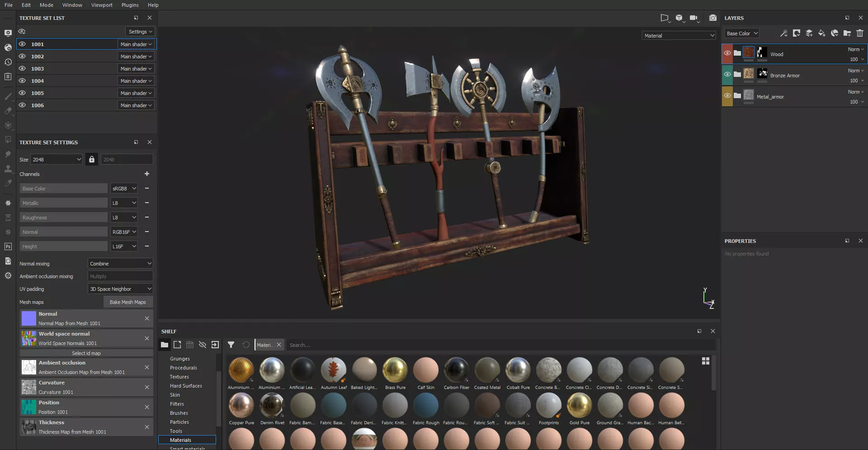Viewport: 868px width, 450px height.
Task: Select the Copper Pure material thumbnail
Action: (x=241, y=406)
